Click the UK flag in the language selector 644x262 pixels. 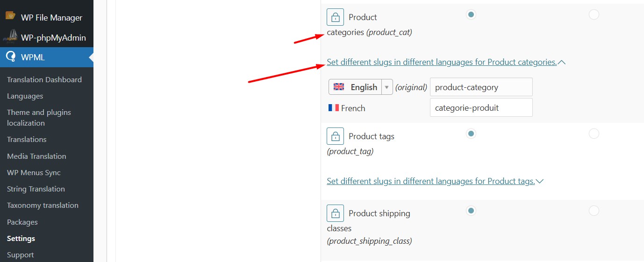[x=339, y=87]
